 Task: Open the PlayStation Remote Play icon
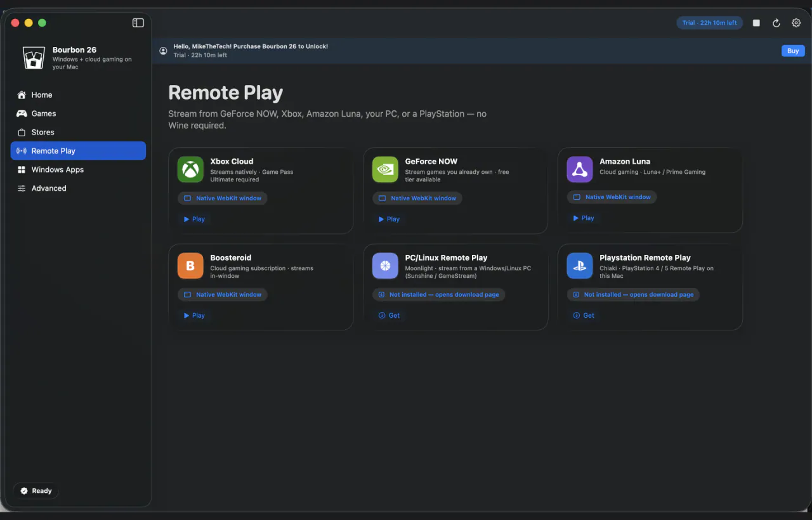(580, 266)
